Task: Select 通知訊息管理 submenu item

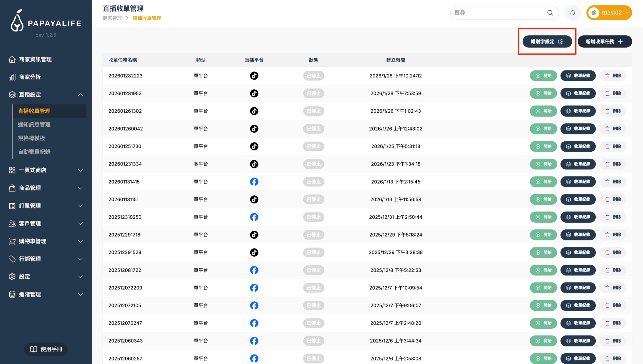Action: [x=34, y=125]
